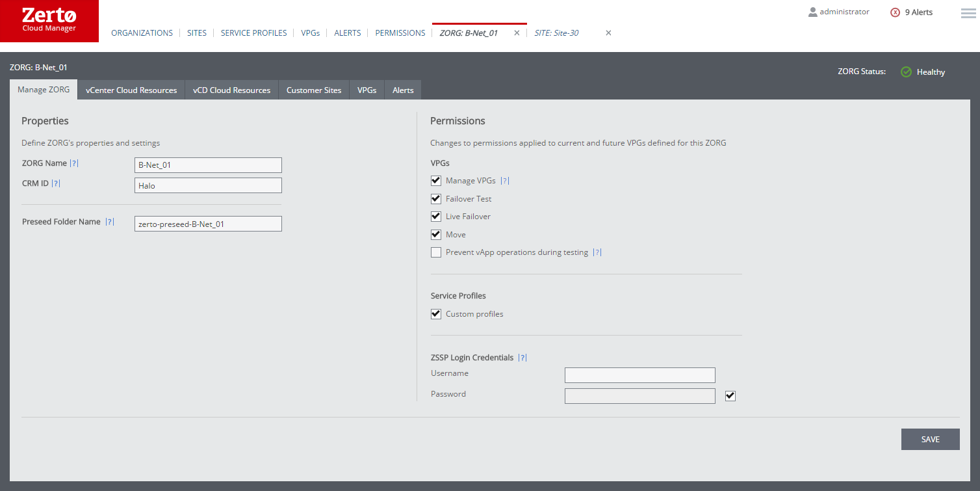Click the red alerts warning icon

[x=895, y=12]
